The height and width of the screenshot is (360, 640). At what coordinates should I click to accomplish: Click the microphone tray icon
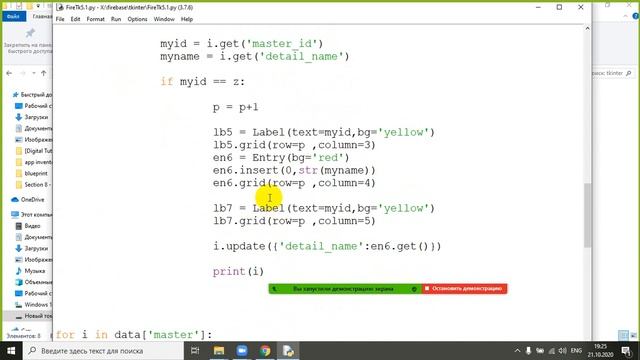click(x=529, y=351)
